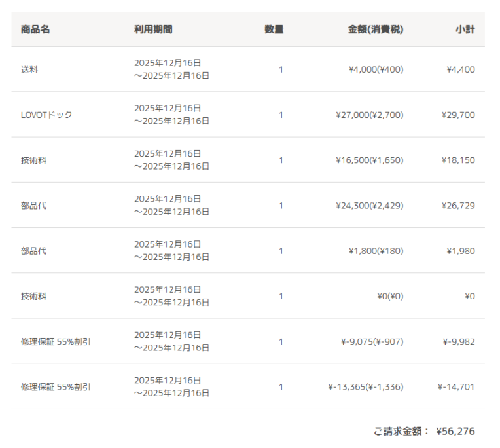Select the ¥1,980 subtotal value
Image resolution: width=500 pixels, height=448 pixels.
(461, 251)
